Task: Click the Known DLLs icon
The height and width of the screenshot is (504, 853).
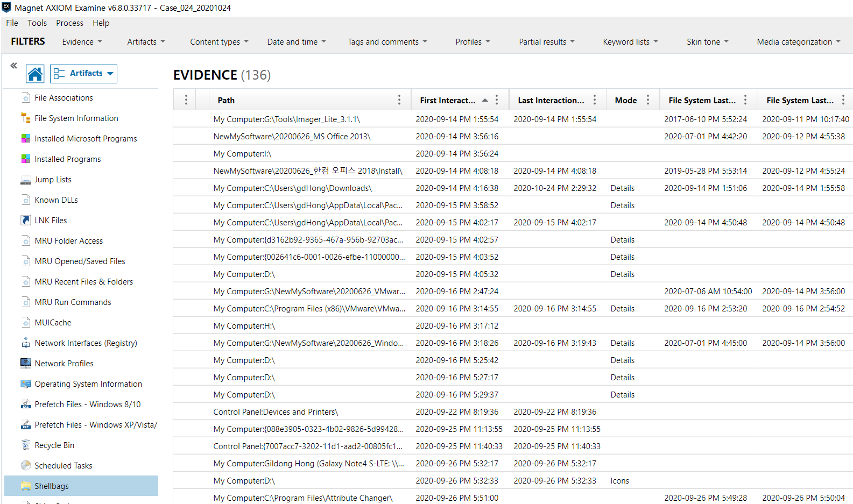Action: pos(26,200)
